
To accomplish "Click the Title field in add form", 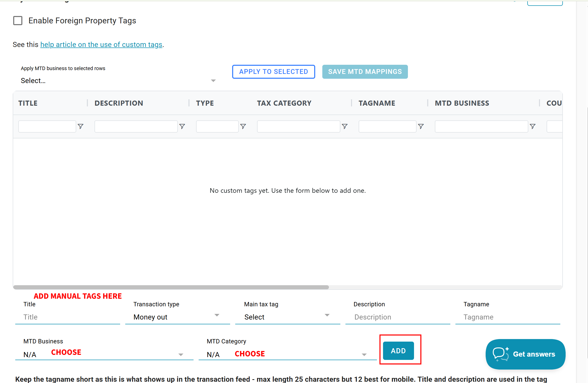I will point(68,317).
